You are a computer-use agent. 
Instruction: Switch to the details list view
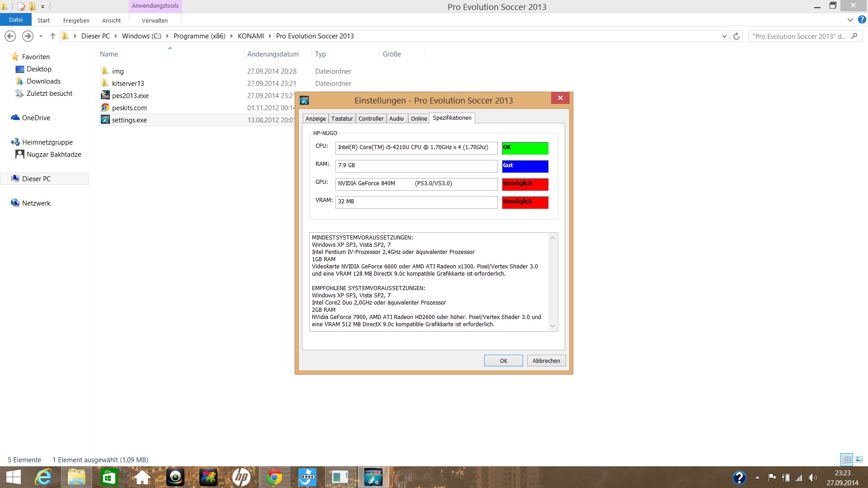point(847,460)
